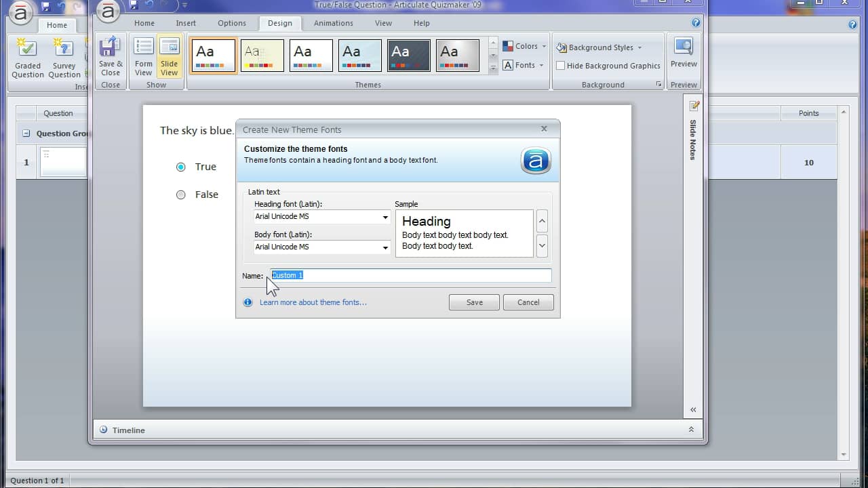
Task: Click the Cancel button in the dialog
Action: click(528, 302)
